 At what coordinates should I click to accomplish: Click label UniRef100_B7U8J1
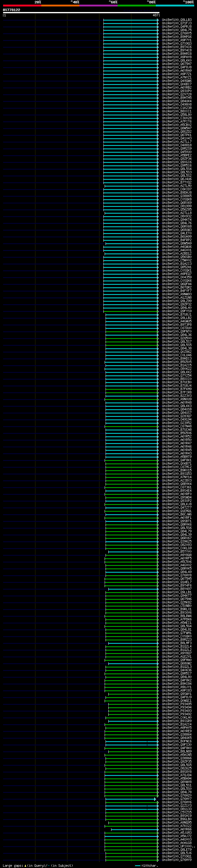[177, 314]
